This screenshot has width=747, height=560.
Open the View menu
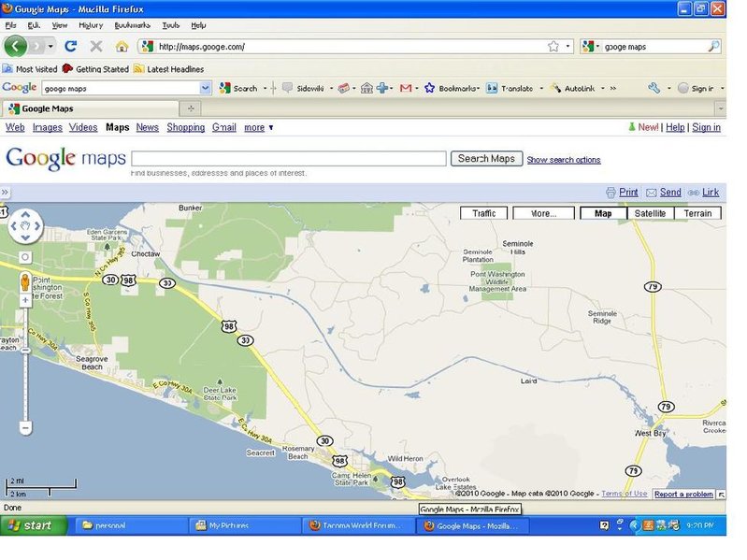click(x=60, y=25)
